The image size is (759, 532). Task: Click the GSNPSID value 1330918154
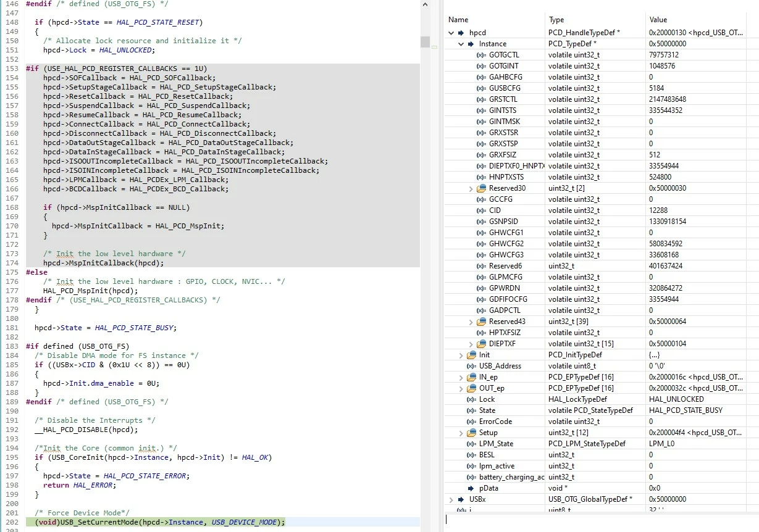668,222
